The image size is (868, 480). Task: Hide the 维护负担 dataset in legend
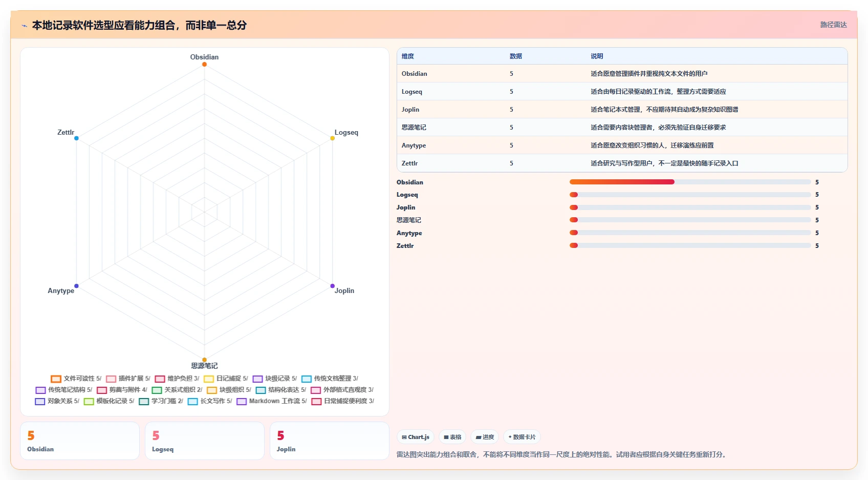click(177, 379)
